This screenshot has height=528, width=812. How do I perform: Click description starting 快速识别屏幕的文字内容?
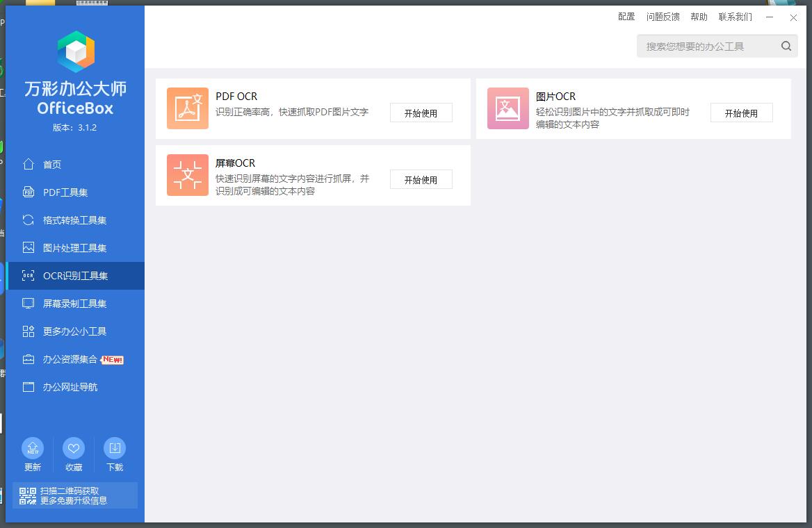click(293, 185)
